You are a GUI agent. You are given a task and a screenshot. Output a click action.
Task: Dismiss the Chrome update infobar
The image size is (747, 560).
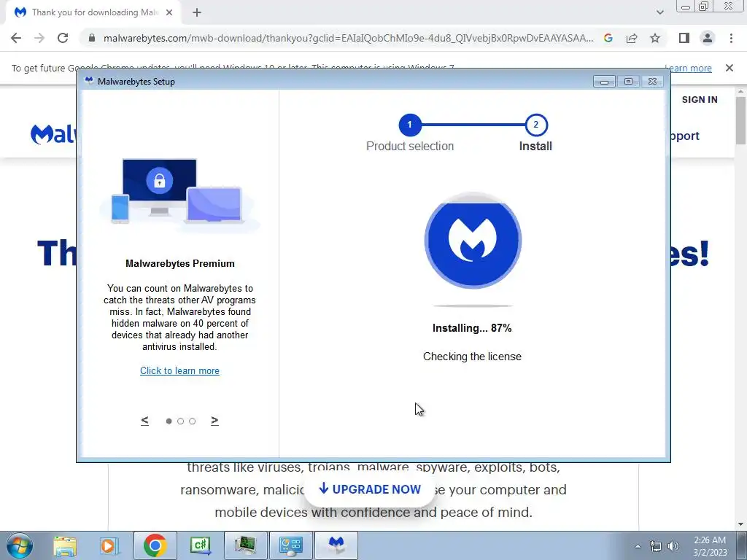[729, 68]
